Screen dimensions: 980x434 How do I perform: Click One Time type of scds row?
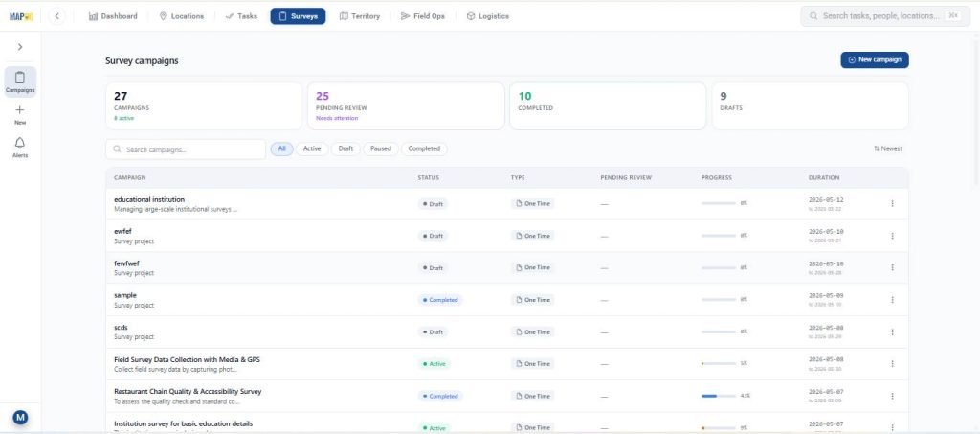[x=532, y=332]
